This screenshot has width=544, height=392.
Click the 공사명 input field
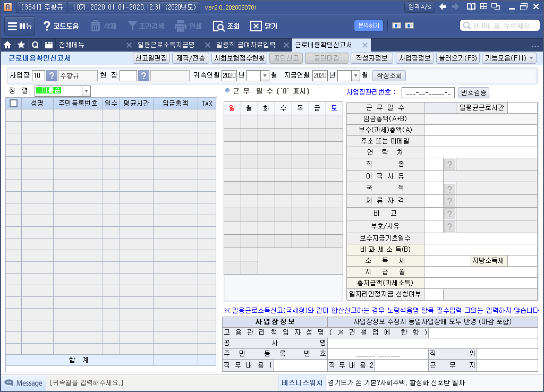(x=432, y=343)
